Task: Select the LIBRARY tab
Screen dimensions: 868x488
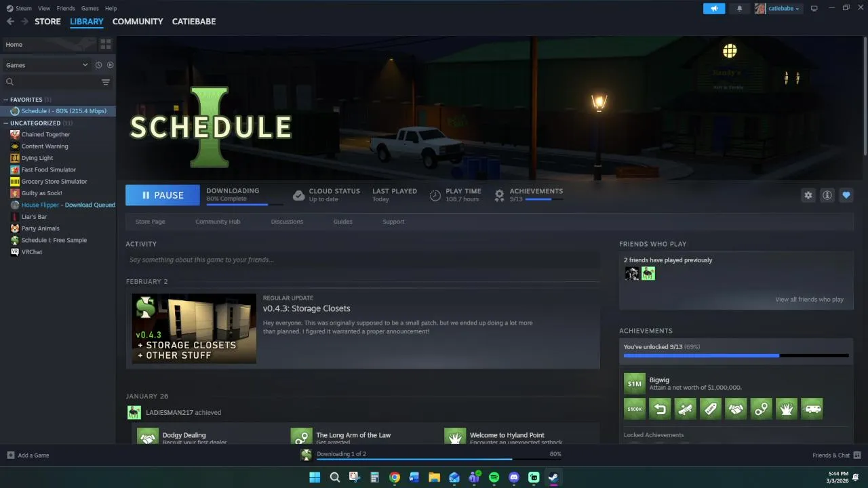Action: coord(87,22)
